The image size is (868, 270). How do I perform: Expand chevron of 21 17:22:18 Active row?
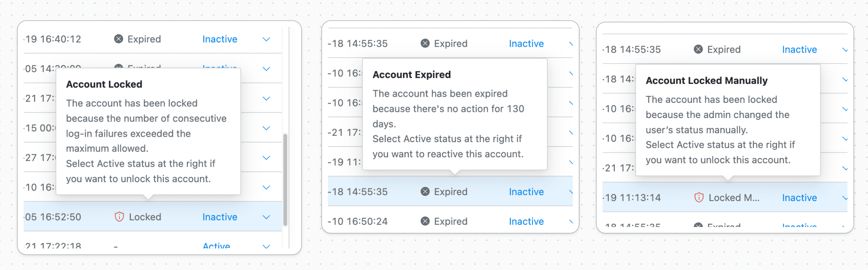pyautogui.click(x=266, y=246)
